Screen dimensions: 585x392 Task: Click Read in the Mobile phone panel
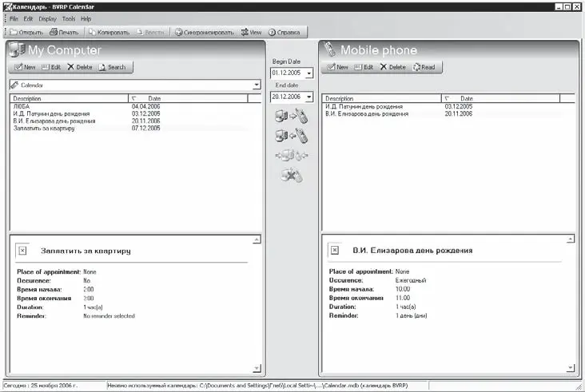424,67
